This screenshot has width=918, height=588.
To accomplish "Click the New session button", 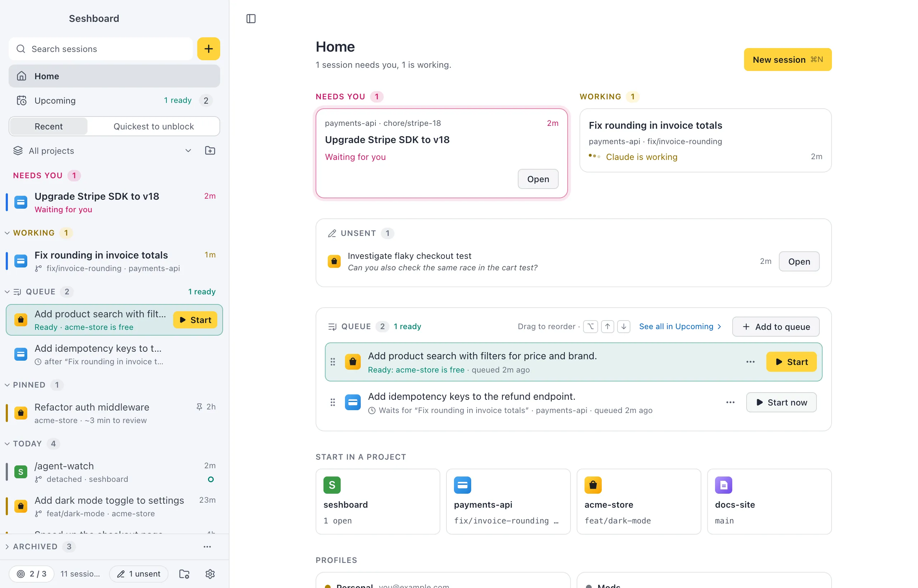I will click(787, 60).
